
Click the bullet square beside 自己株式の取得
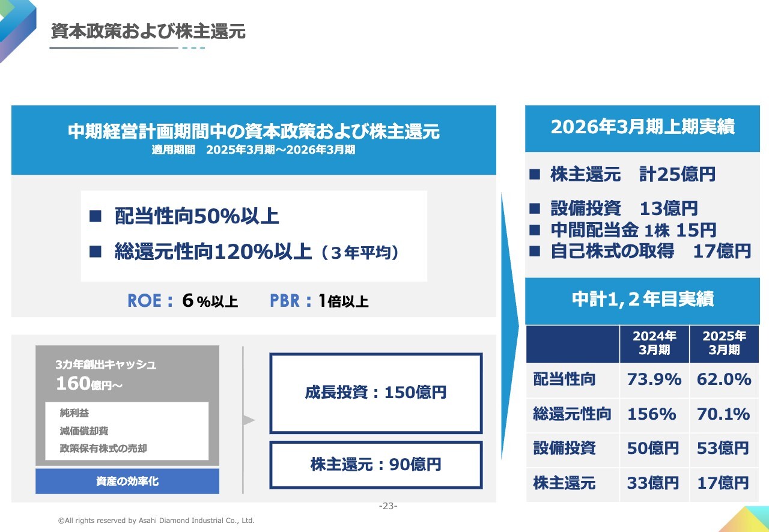(535, 251)
